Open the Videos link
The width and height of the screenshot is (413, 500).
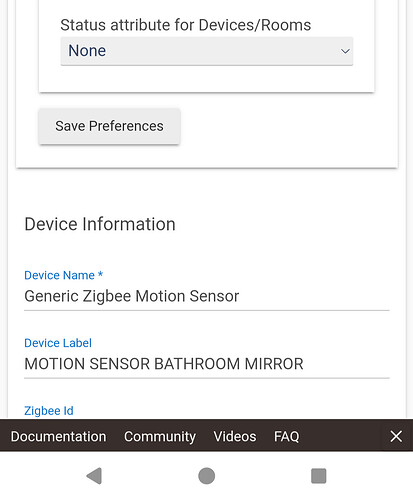[235, 436]
